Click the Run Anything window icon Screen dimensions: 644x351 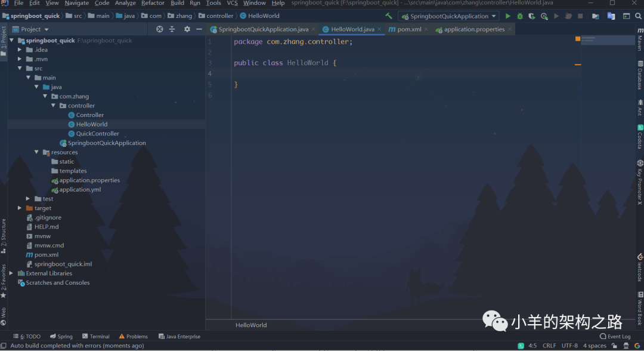point(626,16)
